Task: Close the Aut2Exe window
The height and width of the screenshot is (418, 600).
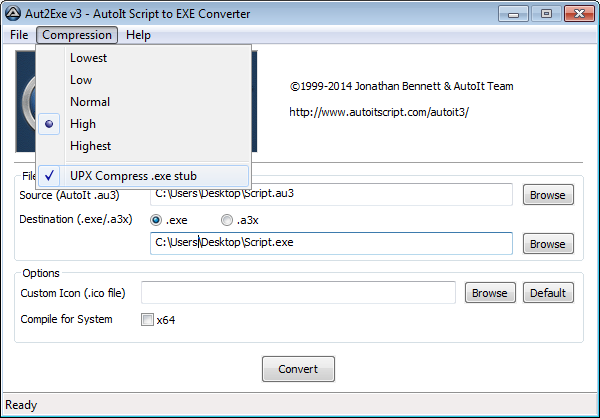Action: tap(579, 14)
